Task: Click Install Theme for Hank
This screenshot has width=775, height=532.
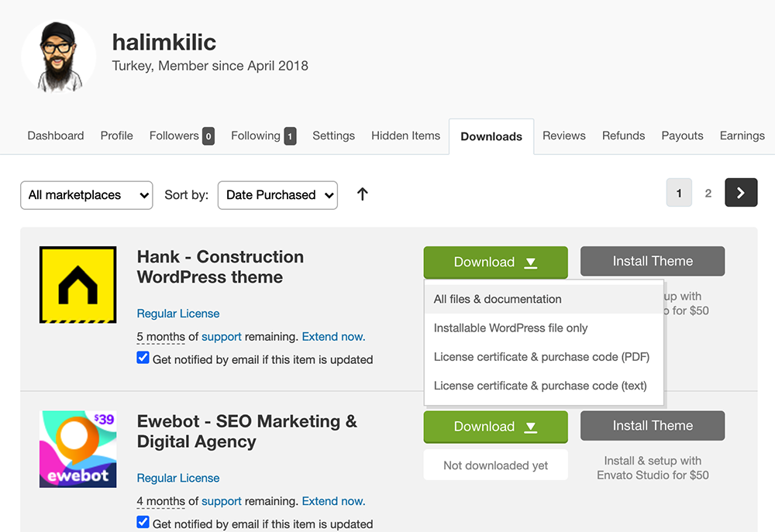Action: (x=653, y=261)
